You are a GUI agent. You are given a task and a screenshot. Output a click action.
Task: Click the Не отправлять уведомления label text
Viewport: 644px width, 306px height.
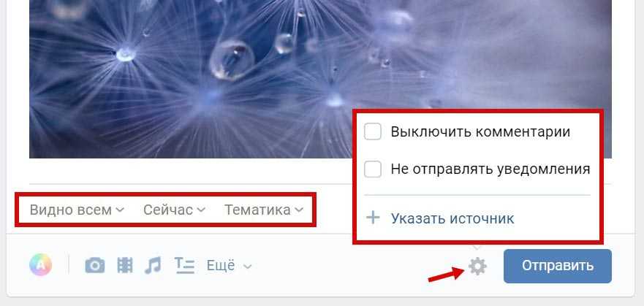pyautogui.click(x=490, y=169)
